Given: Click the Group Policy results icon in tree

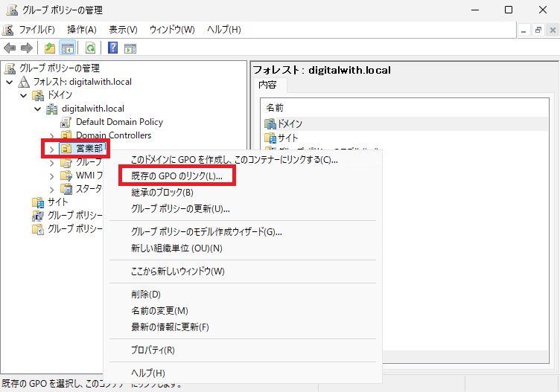Looking at the screenshot, I should click(x=38, y=229).
